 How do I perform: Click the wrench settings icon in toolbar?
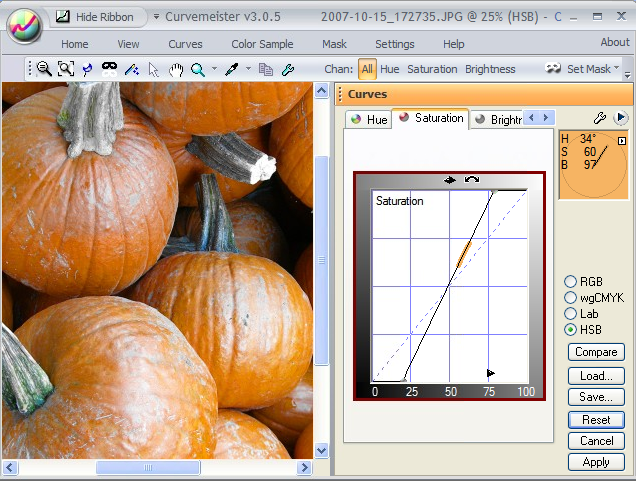pos(288,69)
